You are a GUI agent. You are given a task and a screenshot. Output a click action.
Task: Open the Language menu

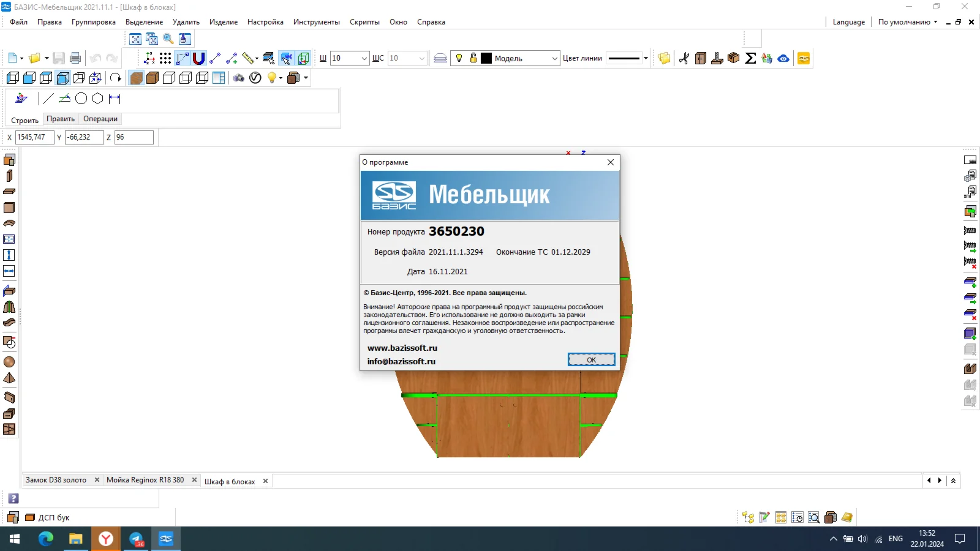click(849, 22)
